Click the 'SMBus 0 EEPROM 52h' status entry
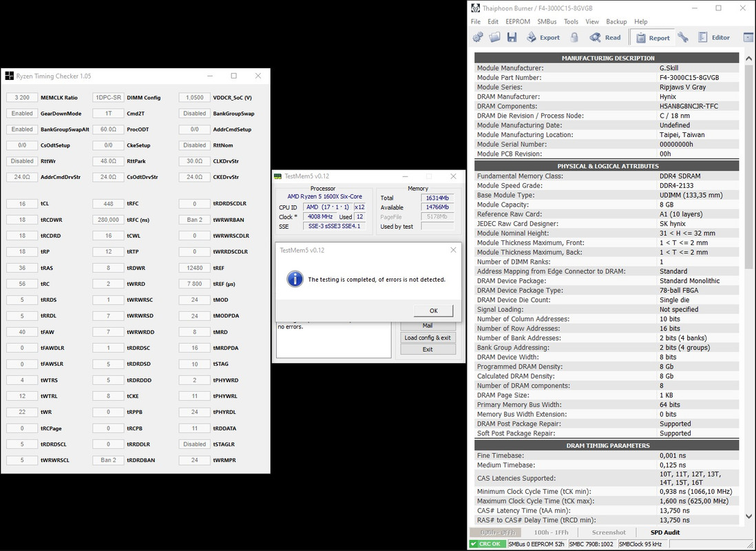 (536, 543)
